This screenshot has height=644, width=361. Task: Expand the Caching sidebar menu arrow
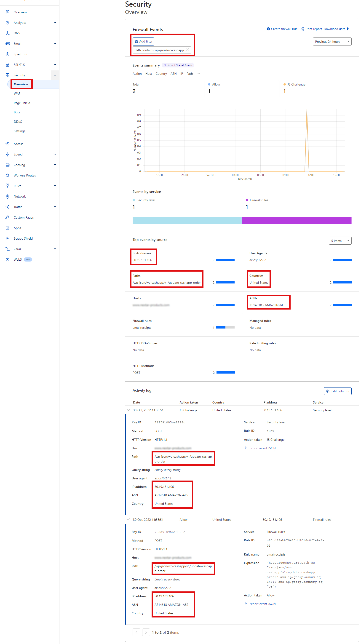55,165
